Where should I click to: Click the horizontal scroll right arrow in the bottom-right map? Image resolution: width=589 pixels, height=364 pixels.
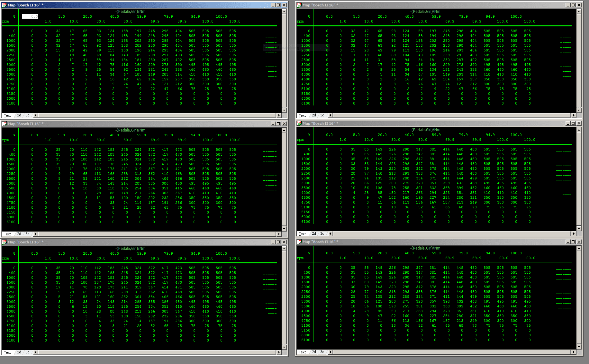(x=574, y=352)
